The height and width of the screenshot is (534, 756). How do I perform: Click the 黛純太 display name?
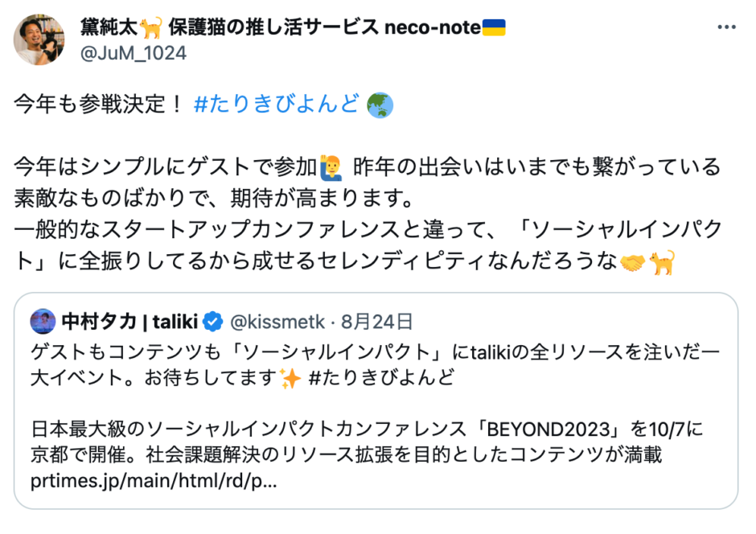click(x=109, y=27)
